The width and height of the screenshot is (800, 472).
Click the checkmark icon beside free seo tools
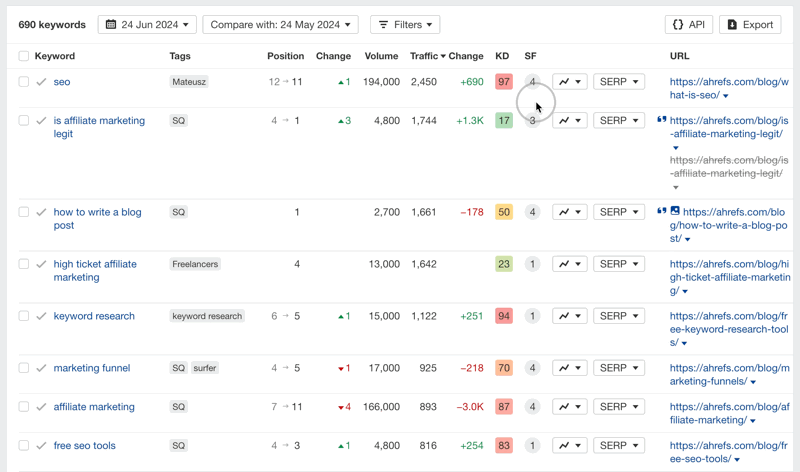(x=41, y=446)
